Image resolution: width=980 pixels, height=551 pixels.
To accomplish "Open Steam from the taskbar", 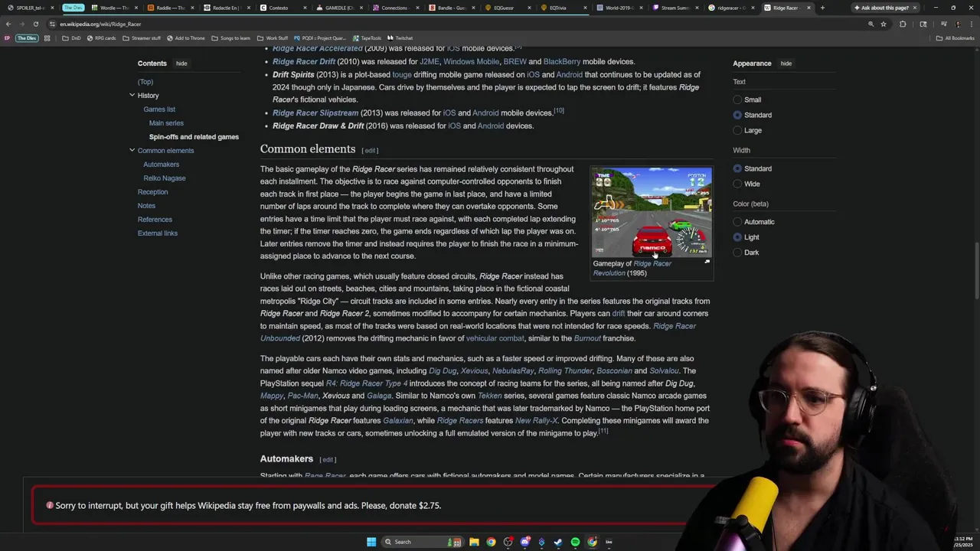I will click(x=558, y=542).
